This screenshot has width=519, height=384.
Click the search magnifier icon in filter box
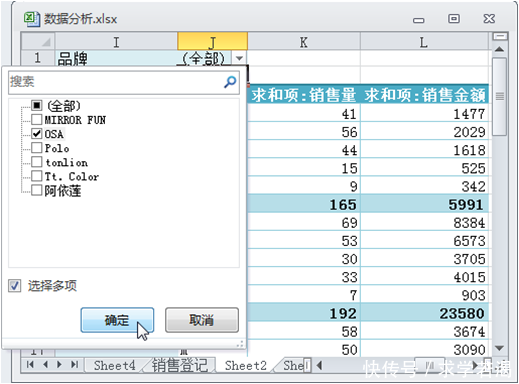[x=230, y=82]
